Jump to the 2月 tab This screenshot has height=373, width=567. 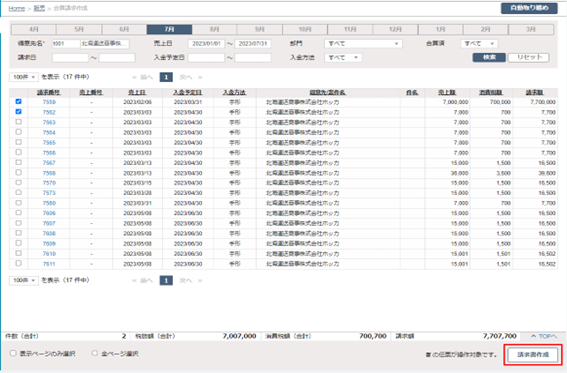tap(486, 29)
